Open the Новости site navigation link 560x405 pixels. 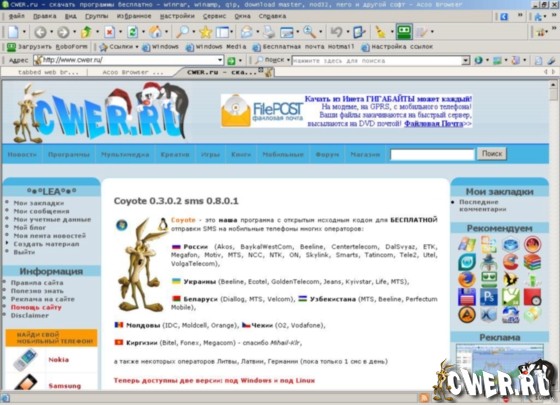click(22, 154)
